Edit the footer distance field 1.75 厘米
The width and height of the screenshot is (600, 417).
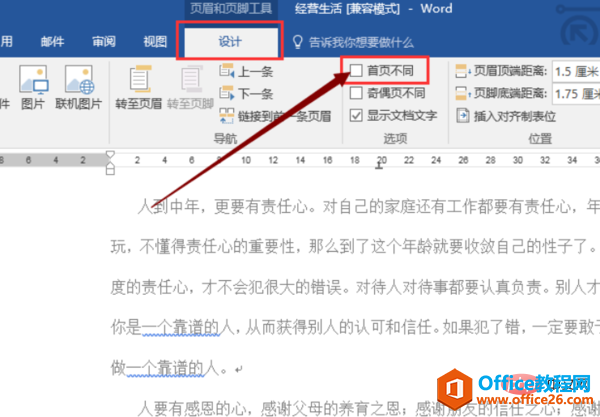pos(576,94)
